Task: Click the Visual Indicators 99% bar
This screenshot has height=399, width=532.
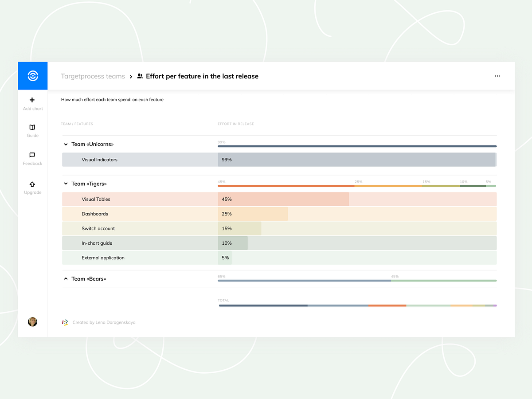Action: [x=356, y=160]
